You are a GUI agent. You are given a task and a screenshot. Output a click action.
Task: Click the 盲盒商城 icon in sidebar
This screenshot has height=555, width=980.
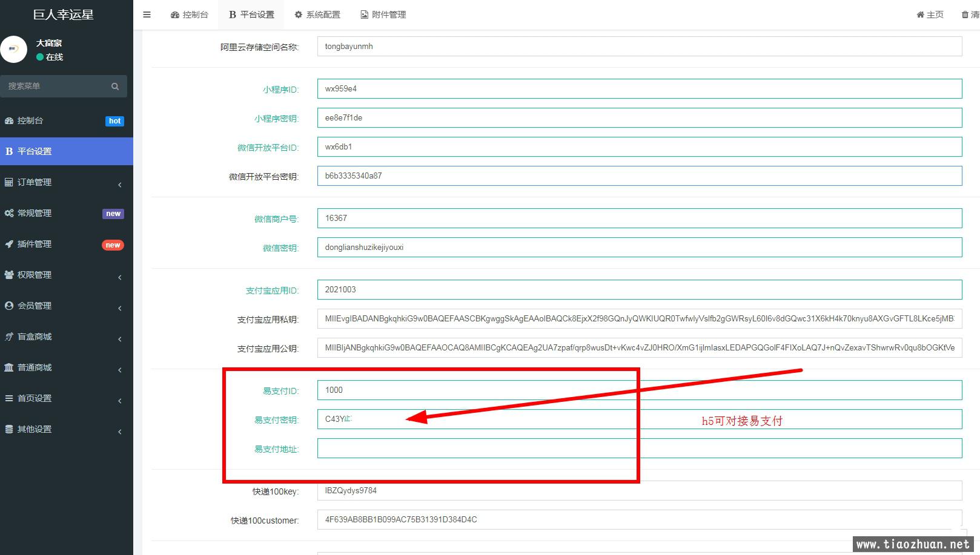click(x=9, y=337)
